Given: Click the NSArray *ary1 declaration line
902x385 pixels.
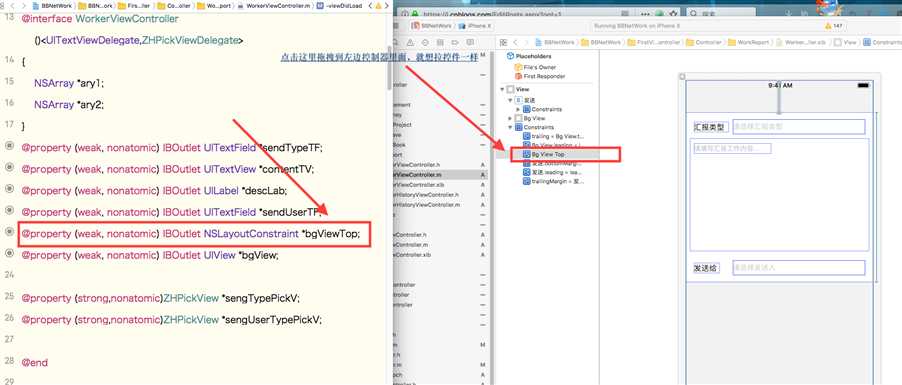Looking at the screenshot, I should 69,83.
